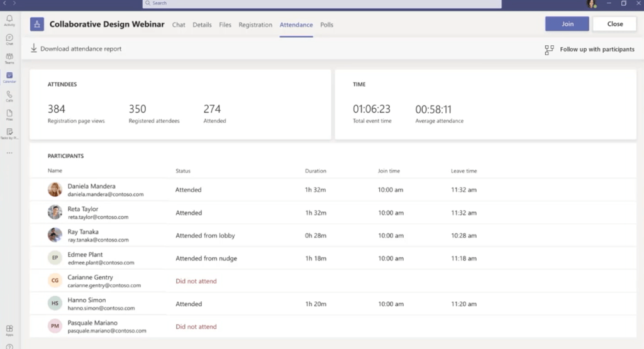
Task: Switch to the Registration tab
Action: (255, 25)
